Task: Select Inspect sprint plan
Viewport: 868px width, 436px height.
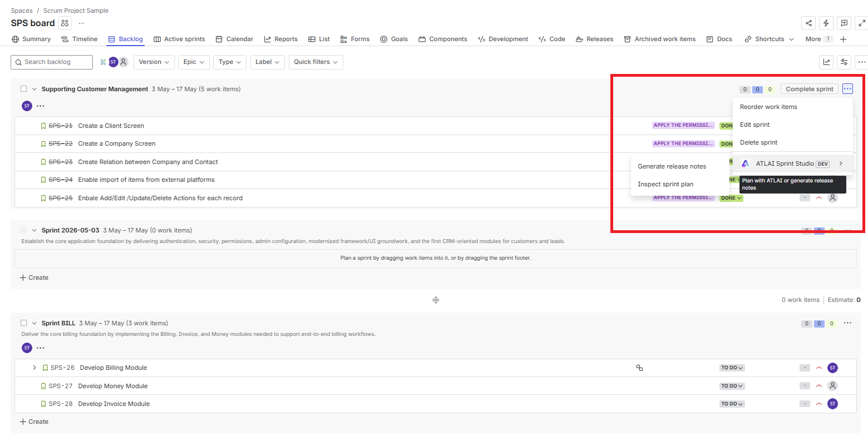Action: (x=680, y=184)
